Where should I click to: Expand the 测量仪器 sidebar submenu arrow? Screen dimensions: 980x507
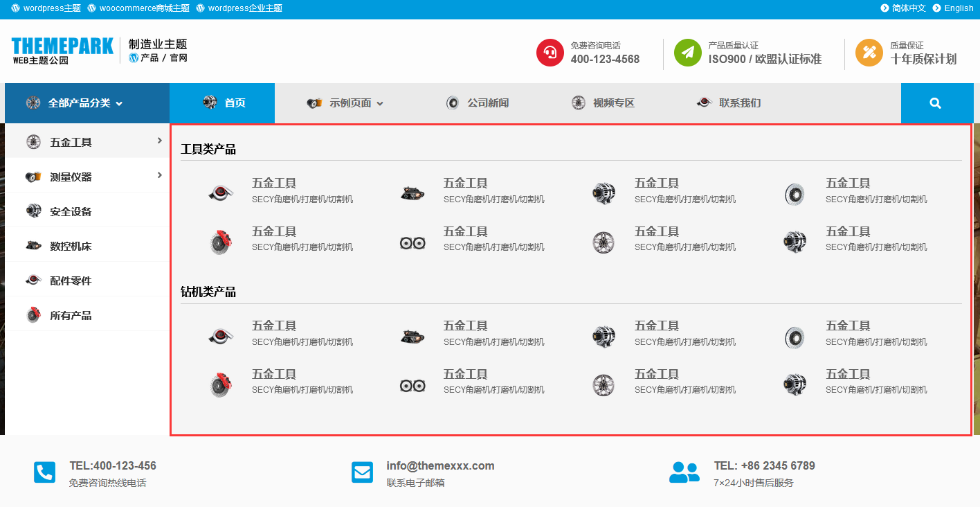(161, 176)
